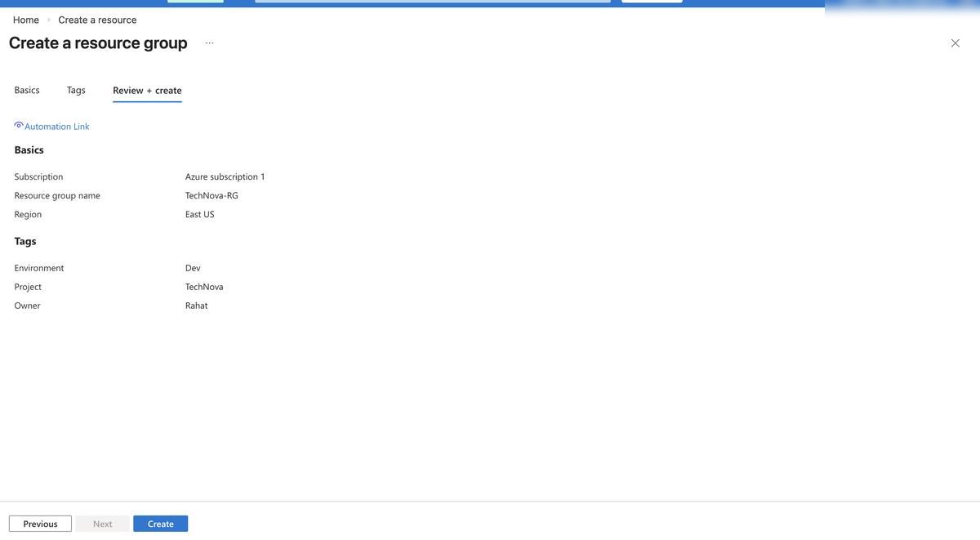The width and height of the screenshot is (980, 540).
Task: Click the Region label
Action: tap(28, 214)
